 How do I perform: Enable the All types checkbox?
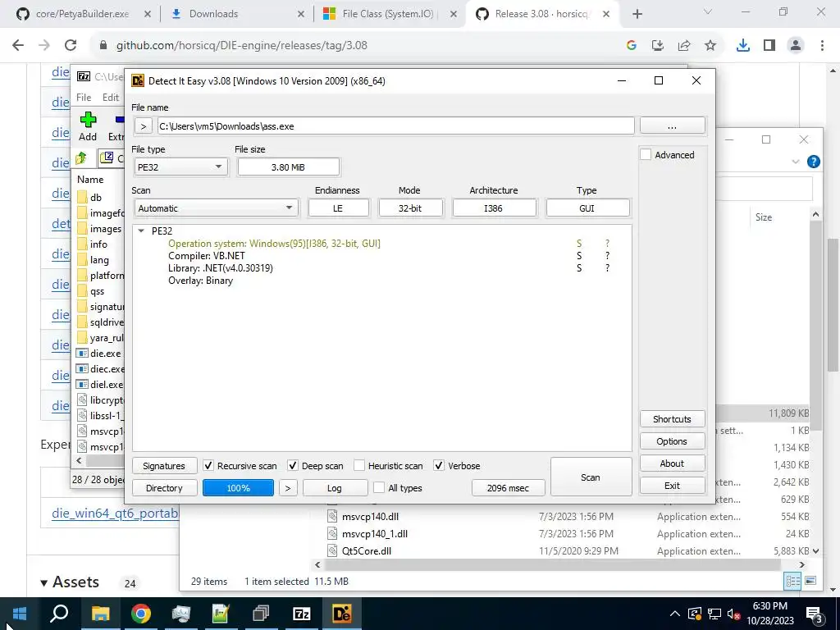coord(379,487)
